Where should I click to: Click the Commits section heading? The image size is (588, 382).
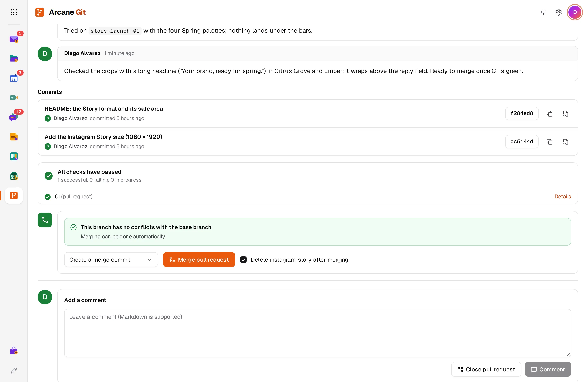coord(50,92)
